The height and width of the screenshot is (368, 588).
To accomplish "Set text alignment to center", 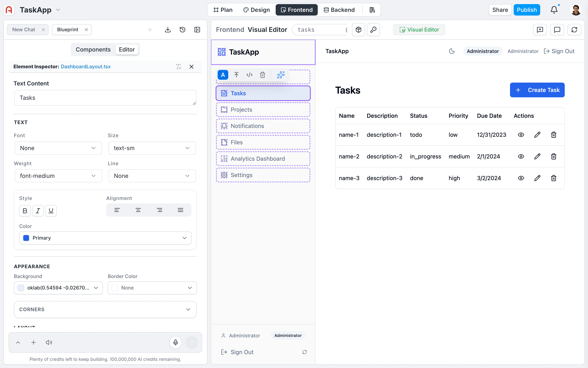I will 138,210.
